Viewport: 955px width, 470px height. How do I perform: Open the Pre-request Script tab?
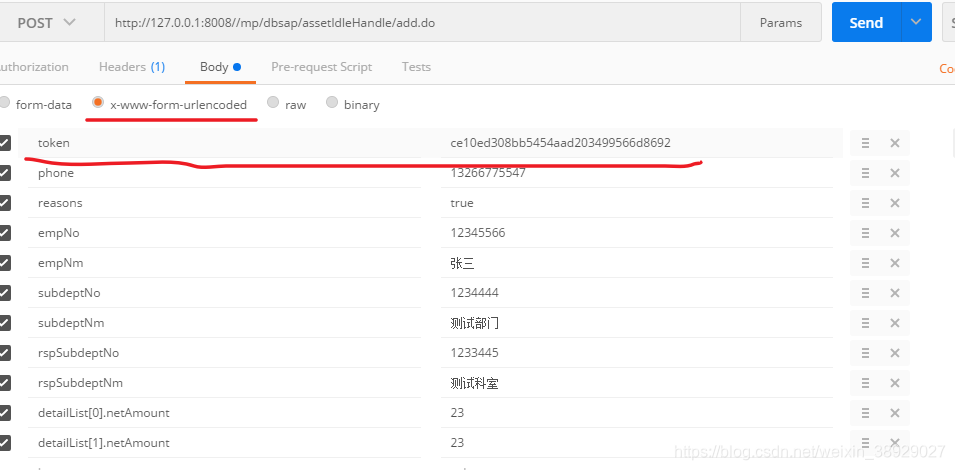pos(322,67)
